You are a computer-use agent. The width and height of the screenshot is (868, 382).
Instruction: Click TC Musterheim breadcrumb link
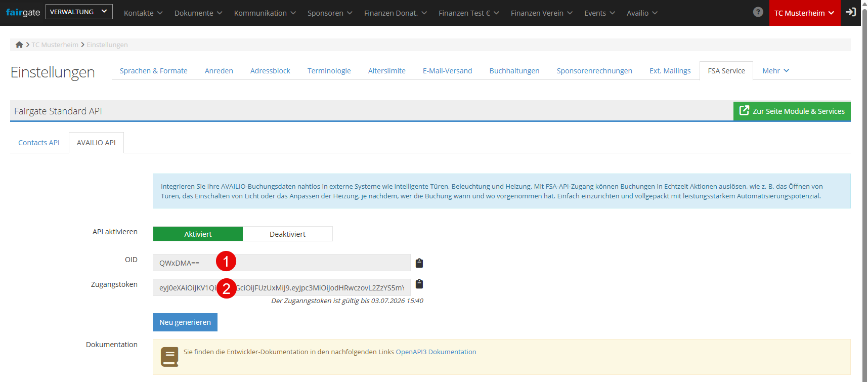coord(55,45)
